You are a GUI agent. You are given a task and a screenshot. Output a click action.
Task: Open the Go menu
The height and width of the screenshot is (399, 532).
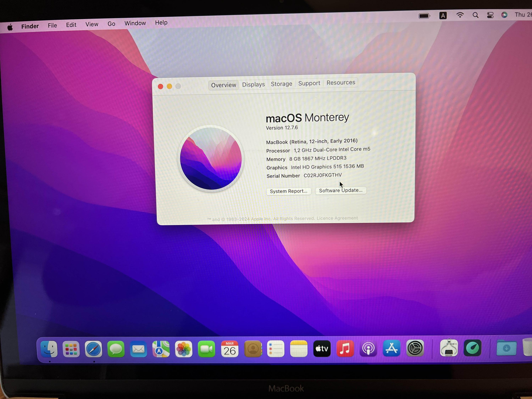[x=111, y=24]
